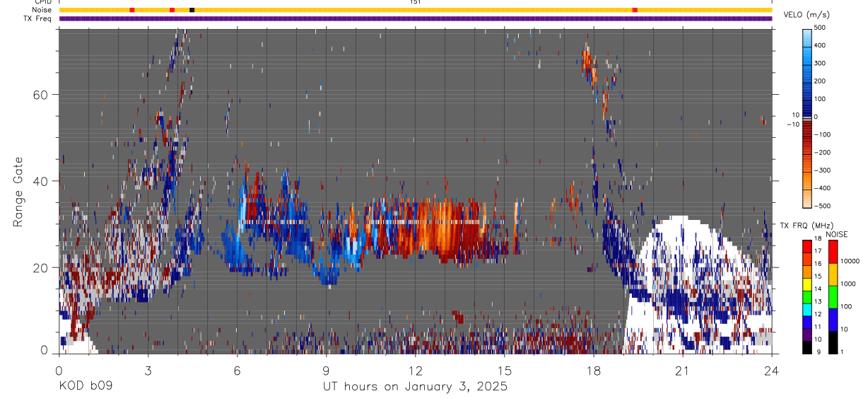Click the blue 11–12 MHz TX FRQ swatch
868x401 pixels.
coord(807,321)
